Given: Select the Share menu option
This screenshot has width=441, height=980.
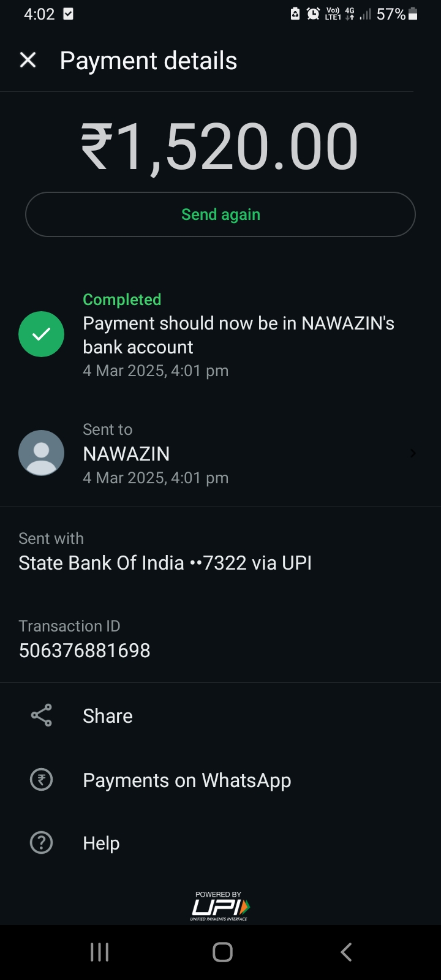Looking at the screenshot, I should [108, 716].
